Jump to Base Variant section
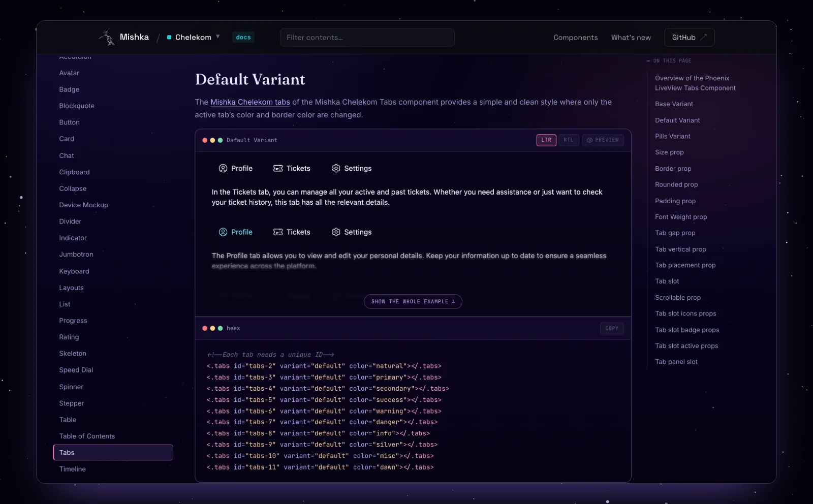 click(x=674, y=104)
